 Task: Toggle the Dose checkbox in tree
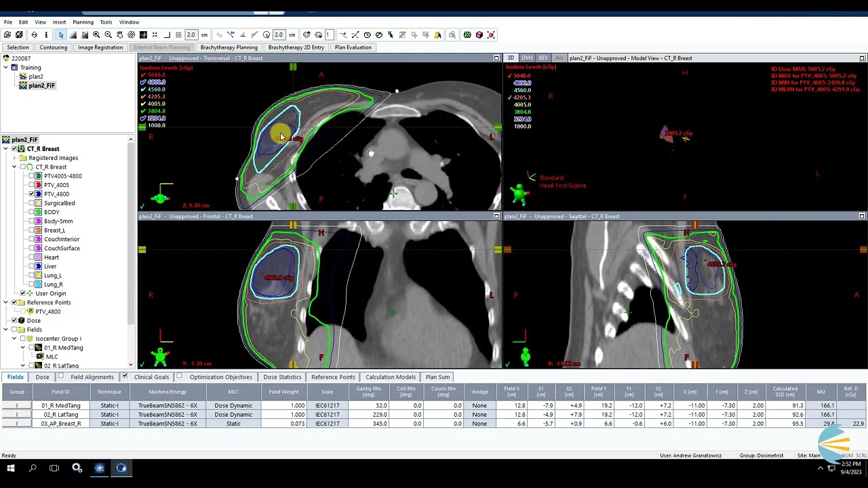(x=14, y=321)
